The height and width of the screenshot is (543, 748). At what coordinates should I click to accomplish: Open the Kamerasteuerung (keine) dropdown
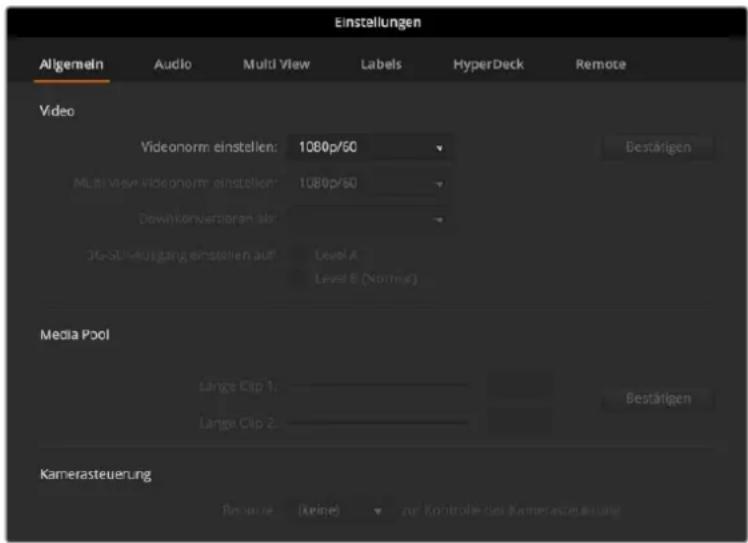340,511
